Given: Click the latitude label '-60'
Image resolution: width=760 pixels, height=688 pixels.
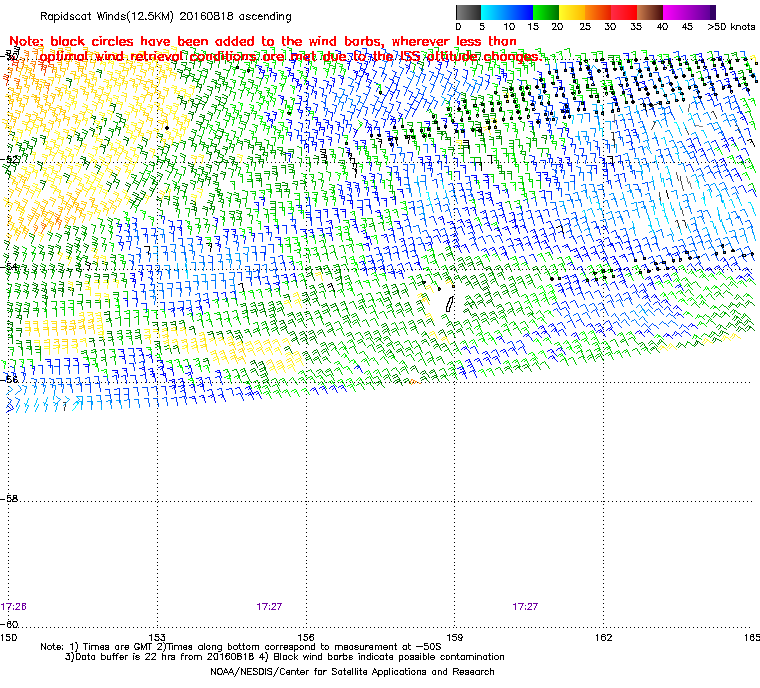Looking at the screenshot, I should click(10, 624).
